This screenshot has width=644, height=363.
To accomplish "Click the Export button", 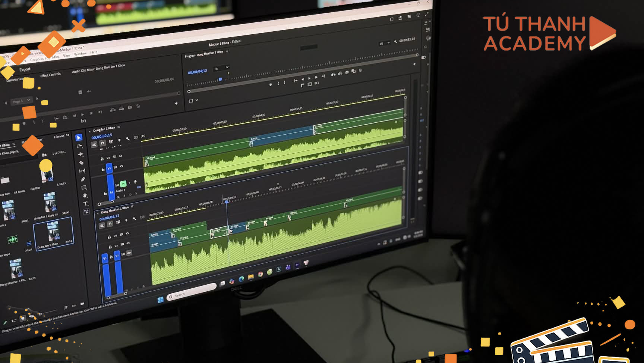I will [25, 69].
